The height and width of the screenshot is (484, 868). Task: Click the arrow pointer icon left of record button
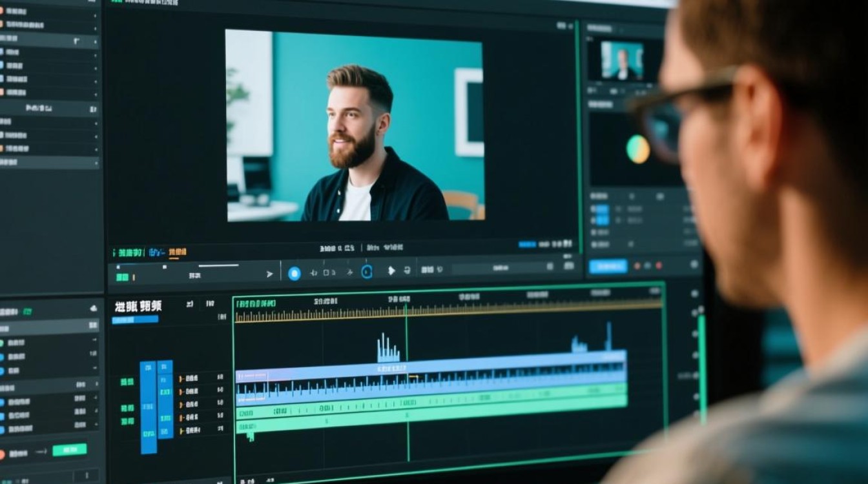tap(270, 274)
